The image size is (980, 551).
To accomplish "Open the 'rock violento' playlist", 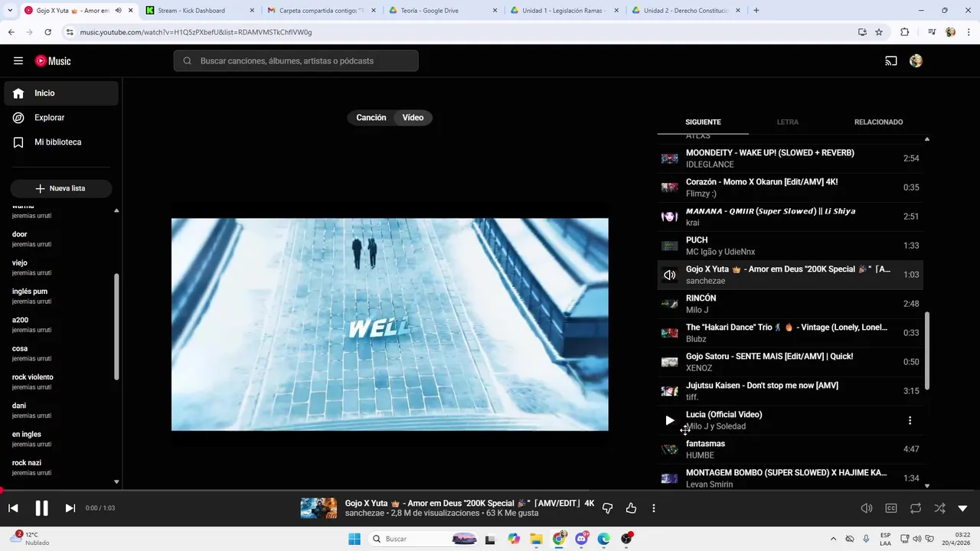I will [60, 382].
